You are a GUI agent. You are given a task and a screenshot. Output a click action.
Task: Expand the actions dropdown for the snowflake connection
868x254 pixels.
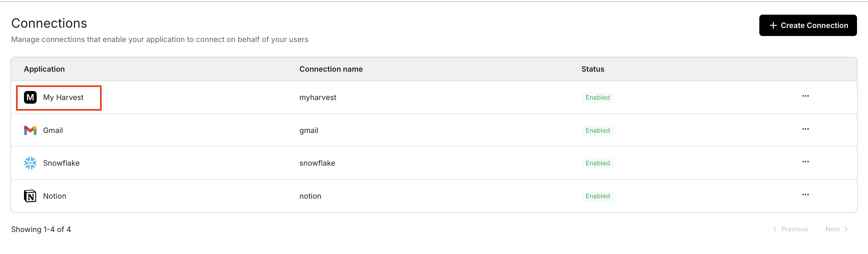click(x=806, y=162)
